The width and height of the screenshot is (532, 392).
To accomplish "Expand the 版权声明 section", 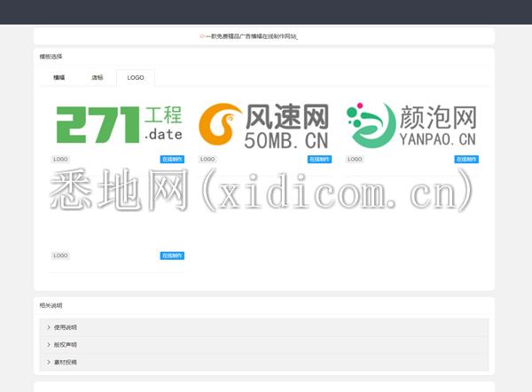I will point(264,345).
